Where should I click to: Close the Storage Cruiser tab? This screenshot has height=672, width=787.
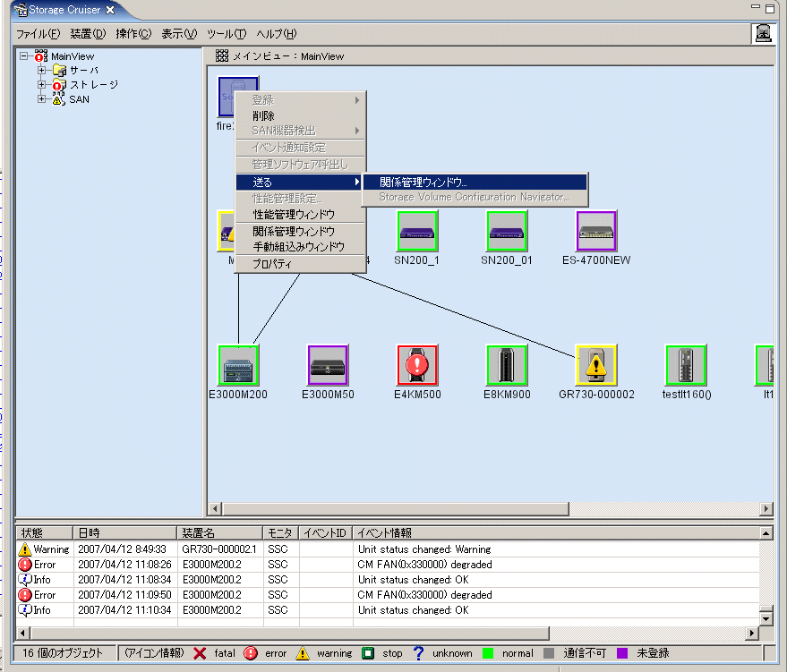[110, 10]
